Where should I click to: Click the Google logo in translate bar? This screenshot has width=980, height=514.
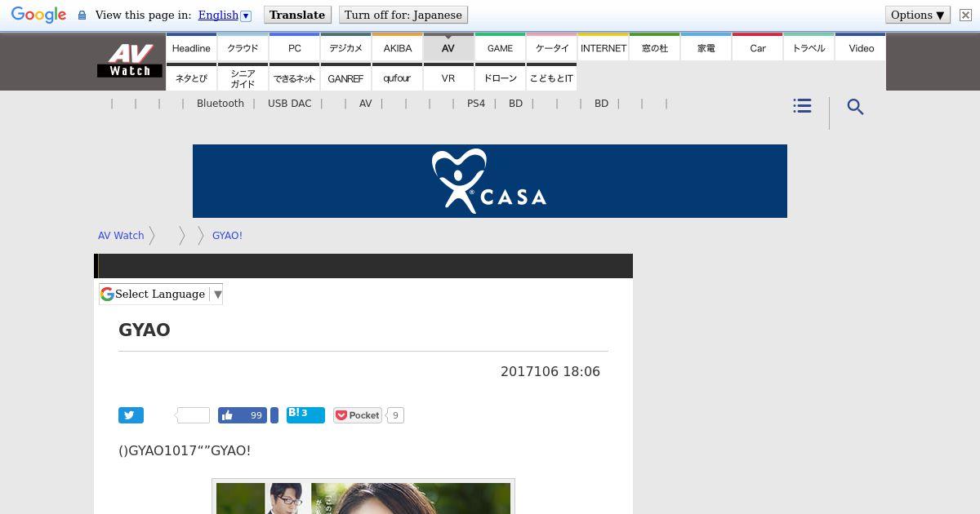click(38, 16)
